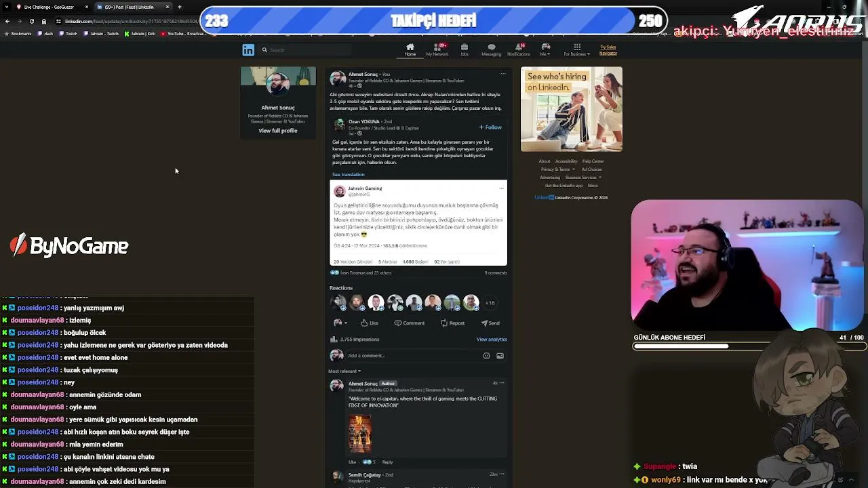The height and width of the screenshot is (488, 868).
Task: Click See translation on the post
Action: pyautogui.click(x=348, y=174)
